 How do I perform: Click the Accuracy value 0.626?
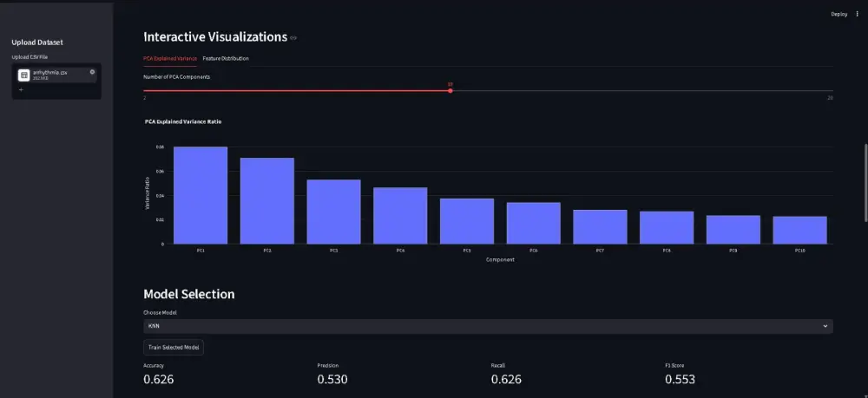158,379
